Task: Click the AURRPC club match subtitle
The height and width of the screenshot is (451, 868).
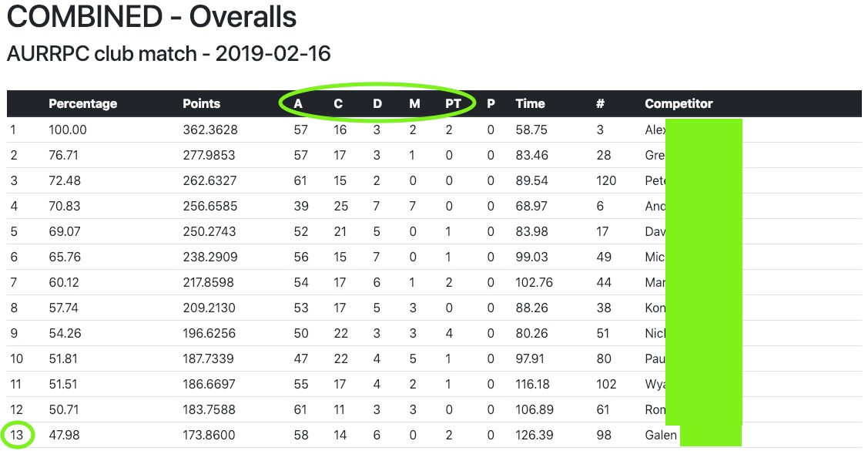Action: pos(168,55)
